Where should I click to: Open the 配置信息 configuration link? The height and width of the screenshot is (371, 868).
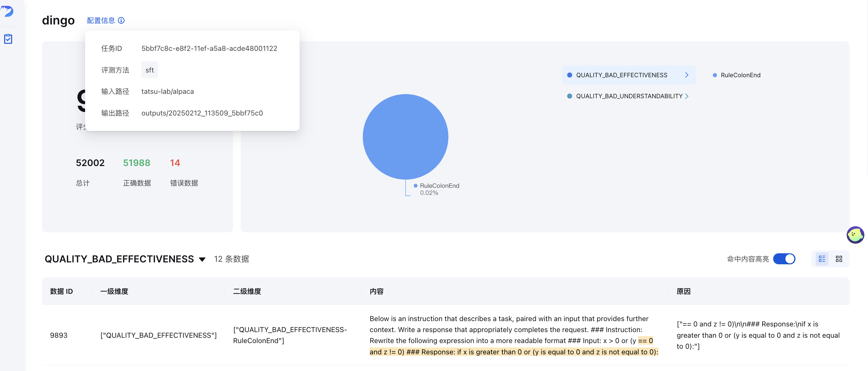[x=101, y=20]
